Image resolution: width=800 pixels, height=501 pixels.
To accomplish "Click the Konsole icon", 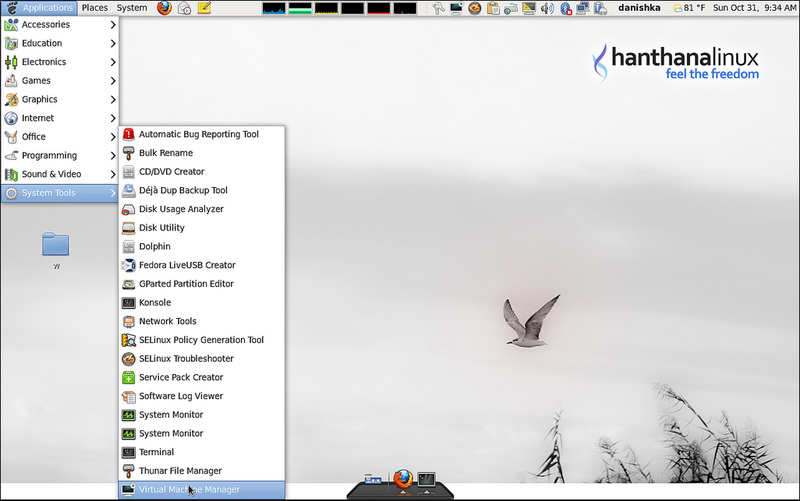I will pos(129,303).
